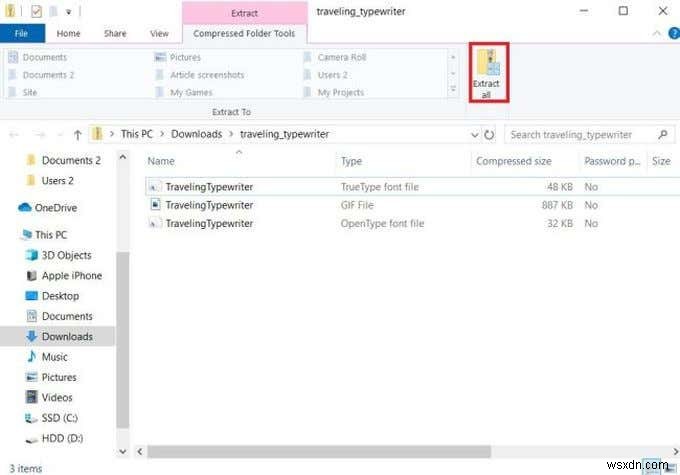The height and width of the screenshot is (475, 680).
Task: Open Documents under This PC
Action: [59, 316]
